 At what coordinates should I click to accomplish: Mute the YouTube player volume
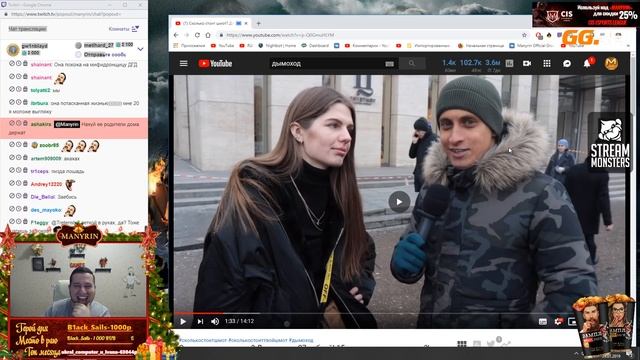tap(215, 322)
